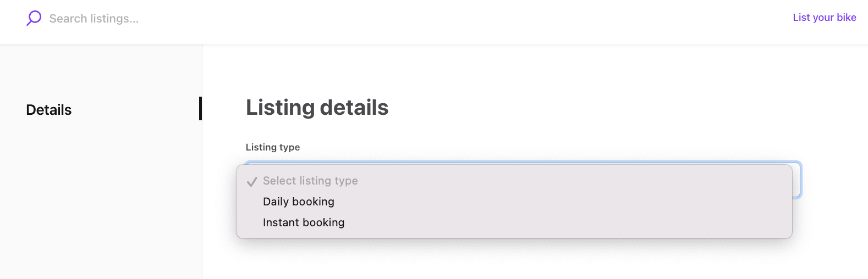Image resolution: width=868 pixels, height=279 pixels.
Task: Click the focused listing type dropdown's right edge
Action: 797,180
